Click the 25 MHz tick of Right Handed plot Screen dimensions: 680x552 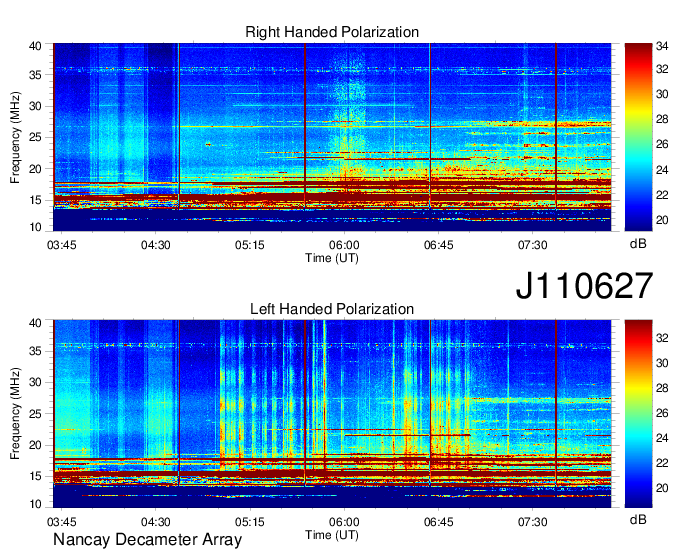click(x=35, y=137)
